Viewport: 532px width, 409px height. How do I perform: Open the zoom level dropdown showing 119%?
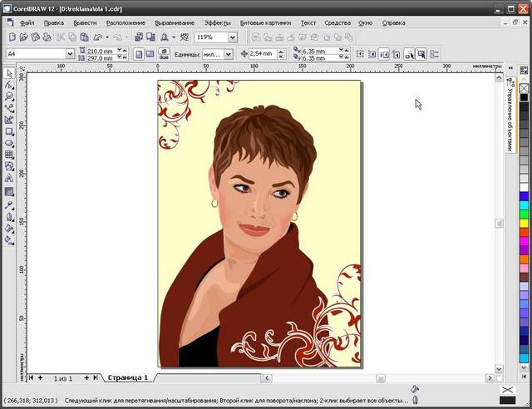[x=233, y=37]
